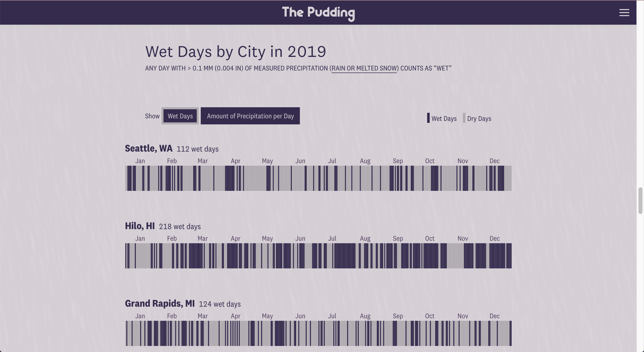Screen dimensions: 644x352
Task: Click Hilo's 218 wet days label
Action: point(180,226)
